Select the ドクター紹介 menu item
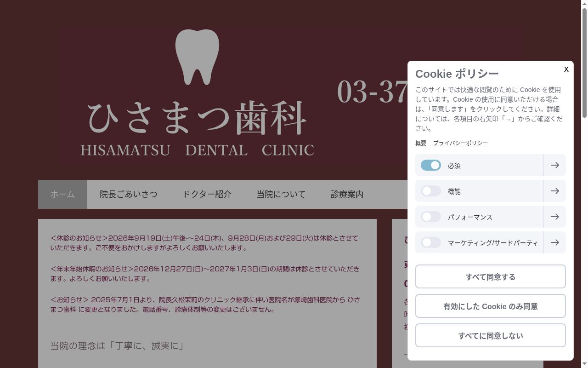588x368 pixels. tap(207, 194)
